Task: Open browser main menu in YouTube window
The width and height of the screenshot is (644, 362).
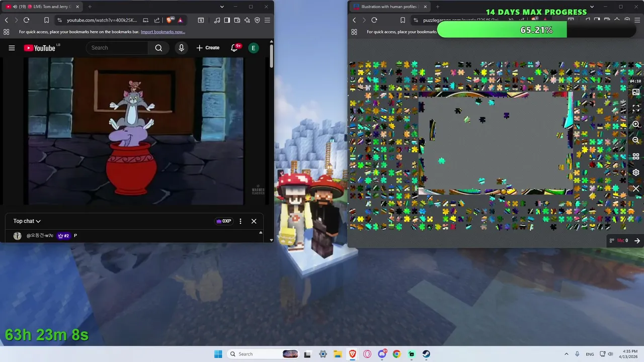Action: coord(267,20)
